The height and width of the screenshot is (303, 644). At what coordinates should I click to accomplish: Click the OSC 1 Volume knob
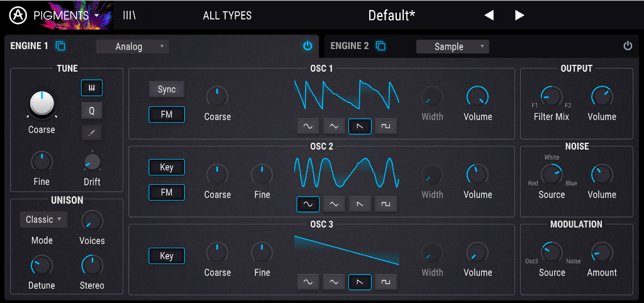click(x=478, y=97)
